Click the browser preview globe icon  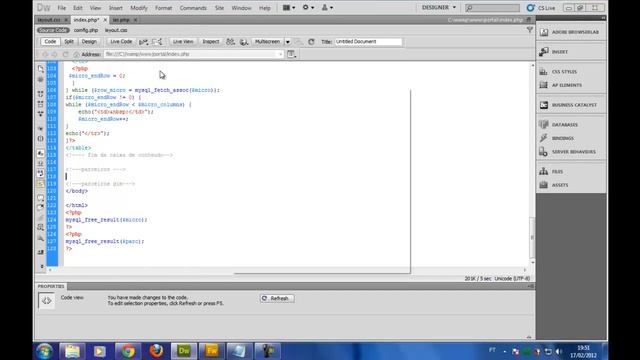click(244, 42)
